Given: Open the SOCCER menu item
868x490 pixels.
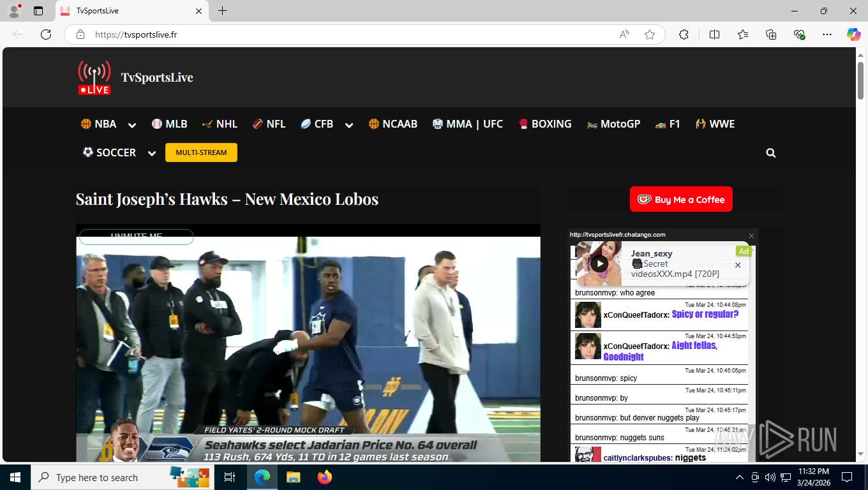Looking at the screenshot, I should 109,152.
